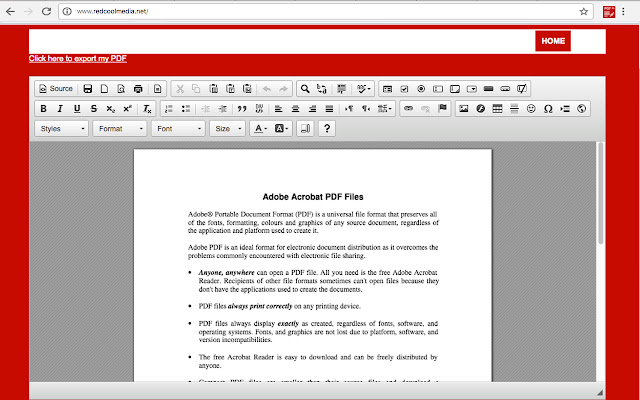
Task: Click the Block Quote icon
Action: point(242,109)
